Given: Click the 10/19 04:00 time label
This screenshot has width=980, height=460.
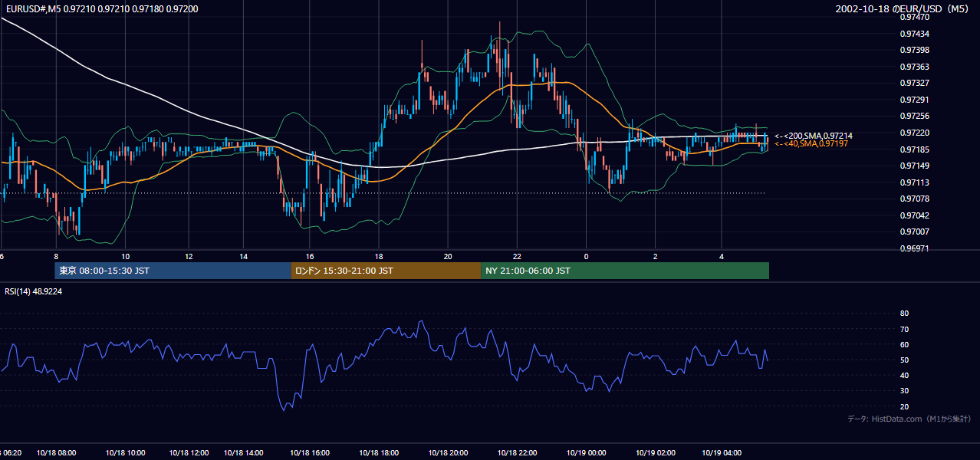Looking at the screenshot, I should coord(722,453).
